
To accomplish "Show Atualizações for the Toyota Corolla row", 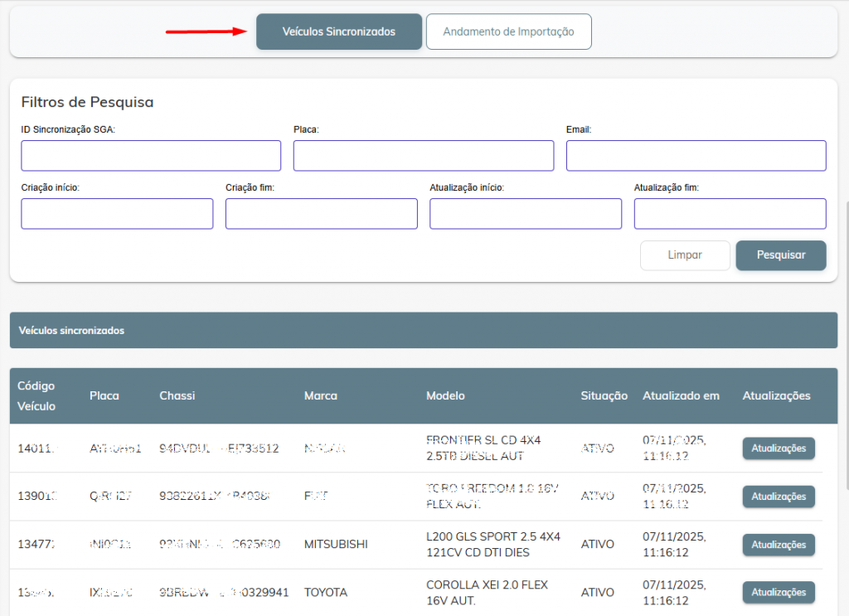I will coord(778,593).
